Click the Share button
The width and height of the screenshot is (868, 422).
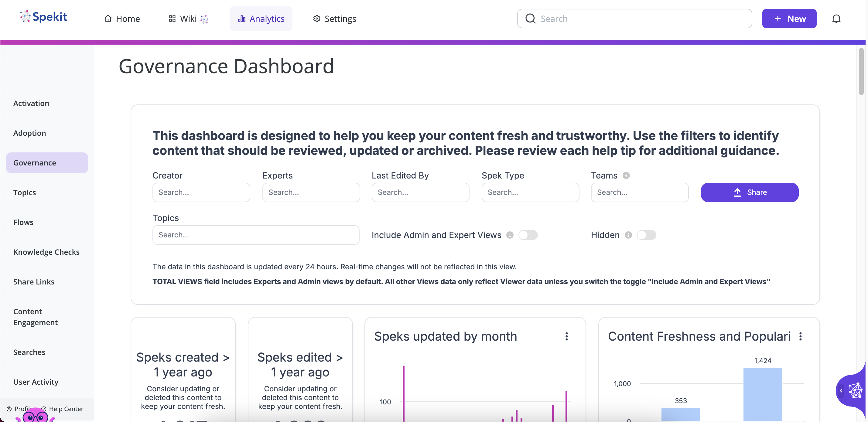tap(749, 193)
